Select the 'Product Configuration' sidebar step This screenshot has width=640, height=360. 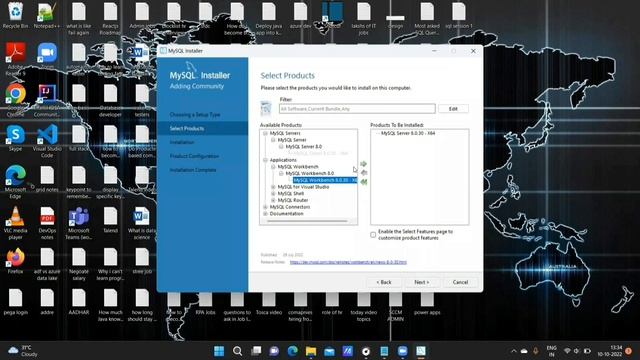click(x=194, y=156)
